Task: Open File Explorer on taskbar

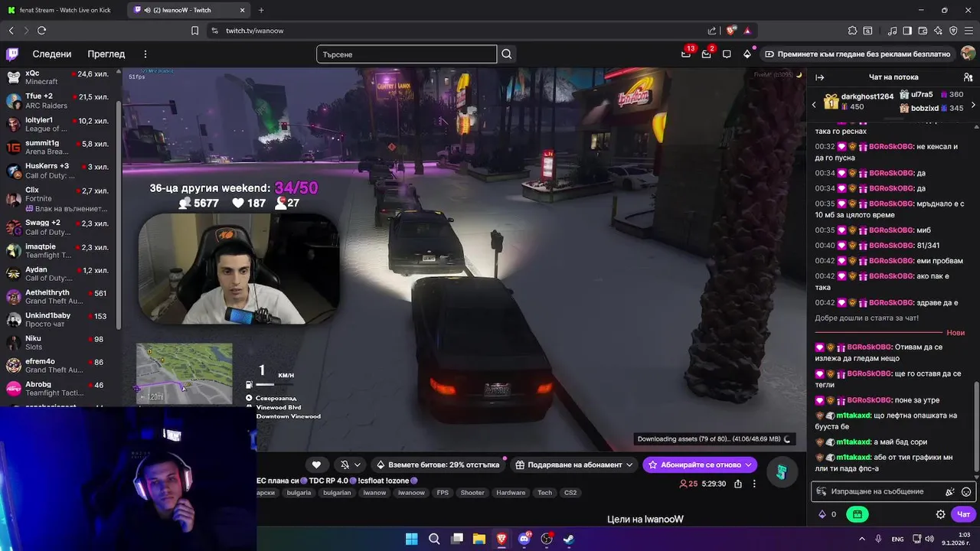Action: 479,539
